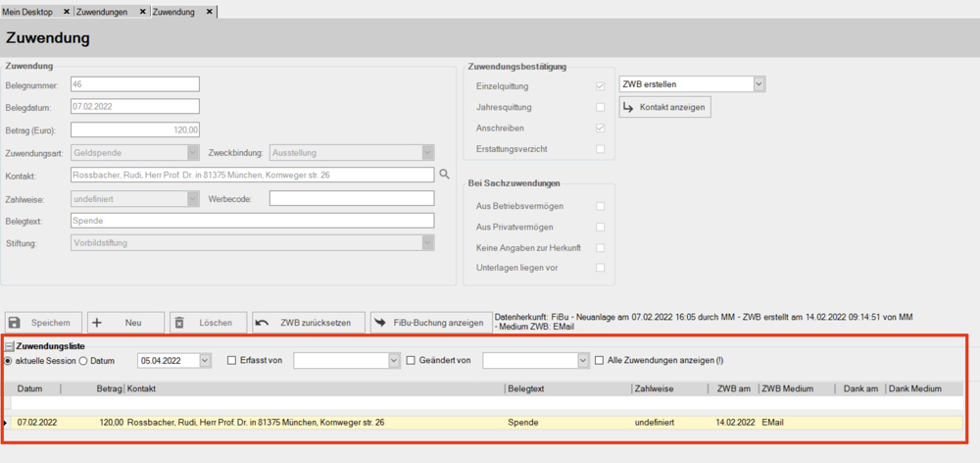Close the Zuwendungen tab
This screenshot has height=463, width=980.
[142, 11]
